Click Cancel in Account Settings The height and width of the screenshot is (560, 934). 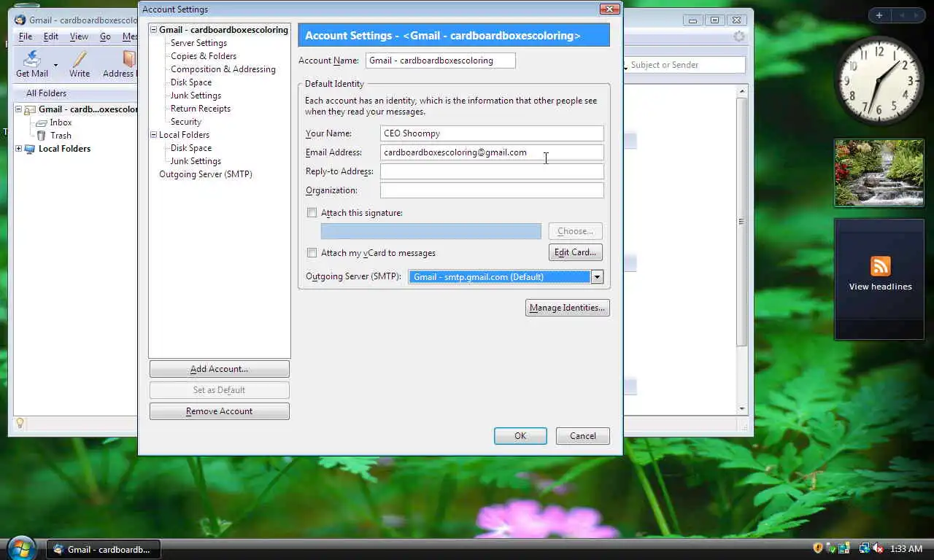coord(582,436)
